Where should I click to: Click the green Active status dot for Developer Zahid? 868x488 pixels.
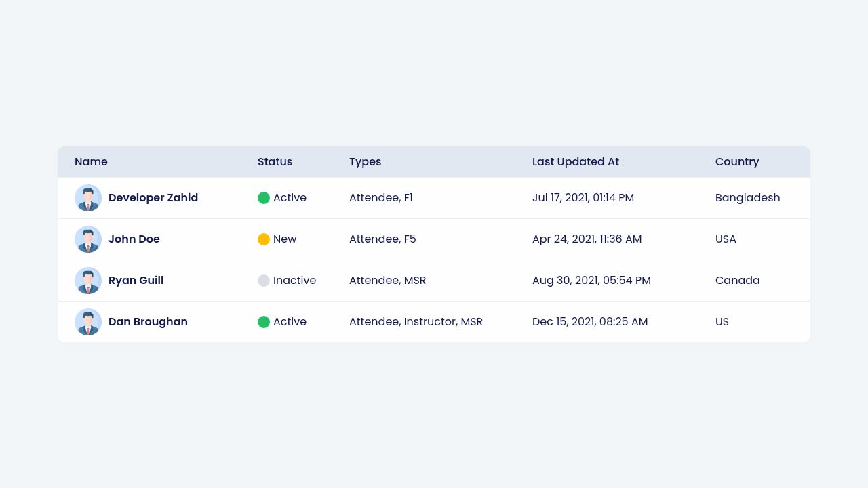pyautogui.click(x=264, y=198)
